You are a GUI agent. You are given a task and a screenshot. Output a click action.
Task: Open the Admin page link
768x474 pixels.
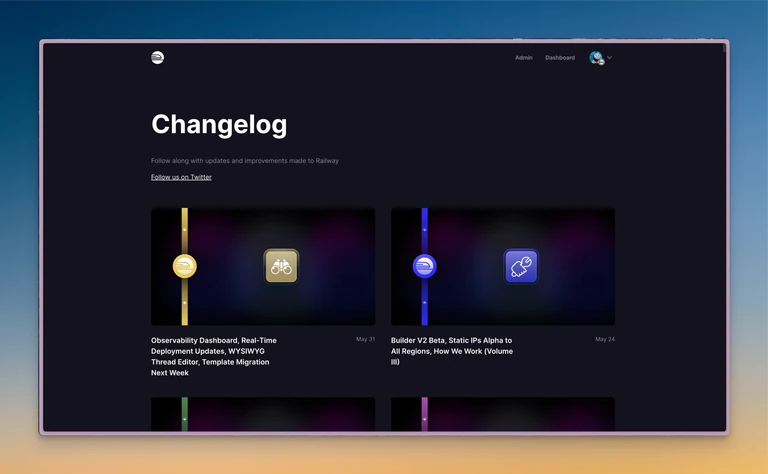[524, 58]
